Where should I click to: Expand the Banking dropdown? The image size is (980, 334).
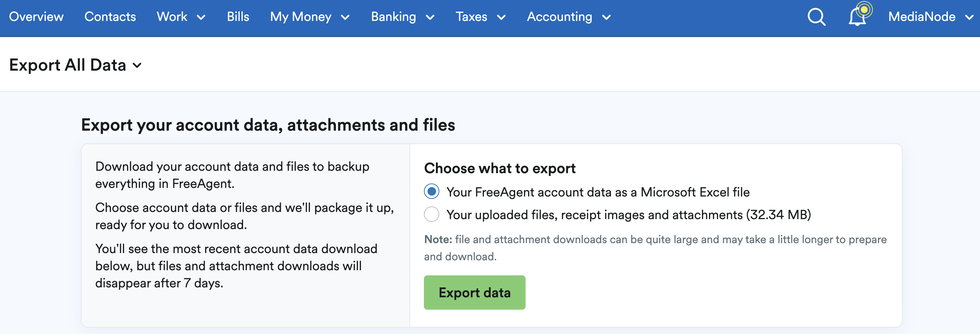[402, 17]
